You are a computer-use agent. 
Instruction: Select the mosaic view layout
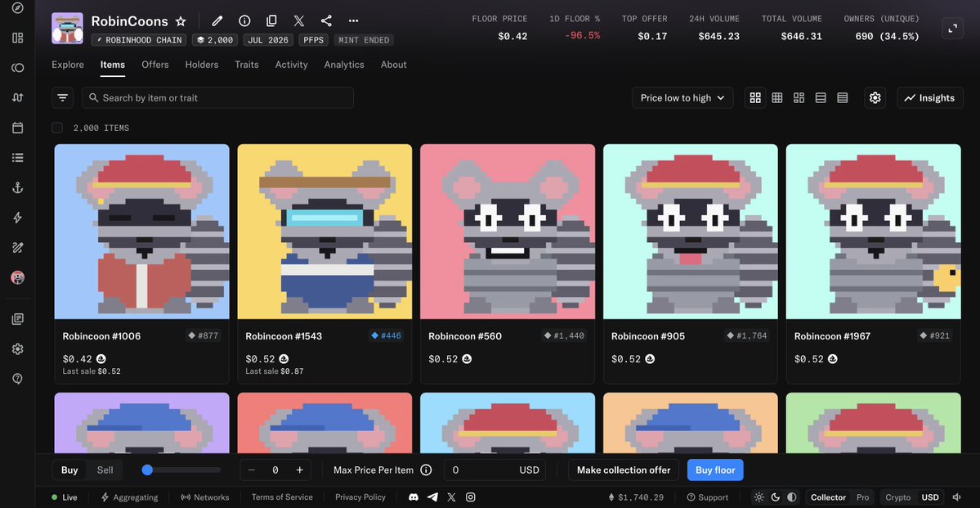(799, 97)
